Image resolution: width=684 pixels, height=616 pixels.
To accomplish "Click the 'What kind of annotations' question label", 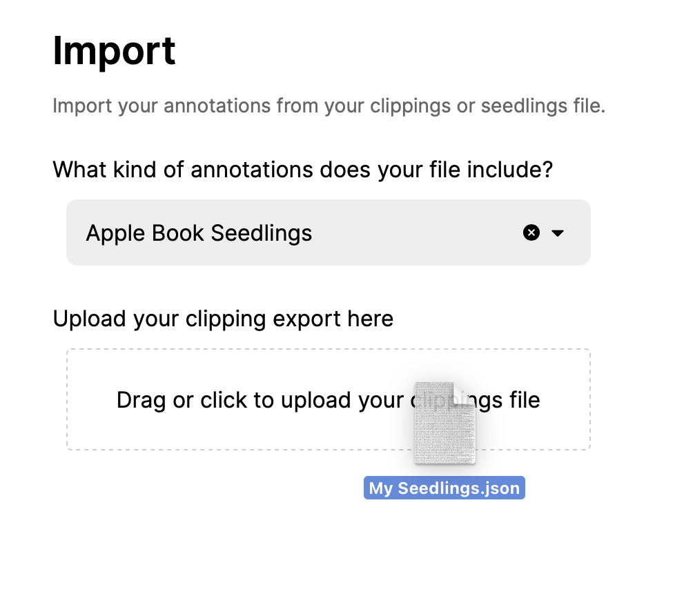I will pyautogui.click(x=302, y=169).
